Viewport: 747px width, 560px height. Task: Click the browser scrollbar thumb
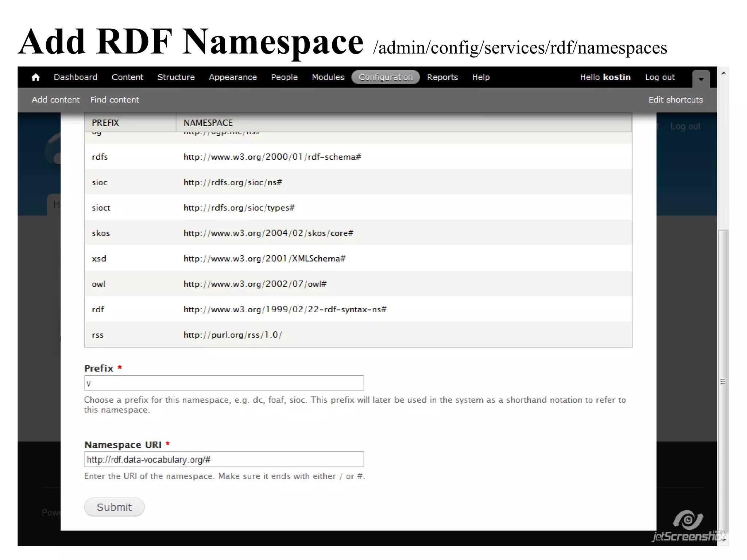coord(723,381)
